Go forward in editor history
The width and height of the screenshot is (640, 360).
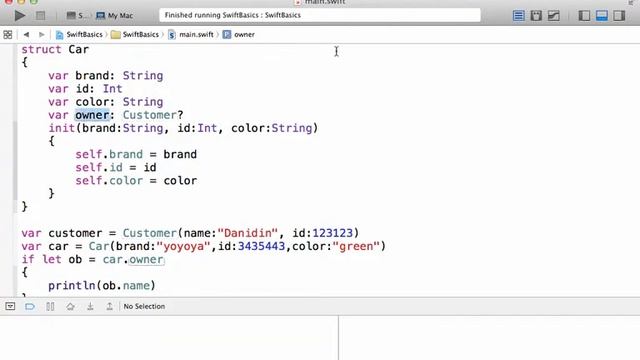(41, 35)
